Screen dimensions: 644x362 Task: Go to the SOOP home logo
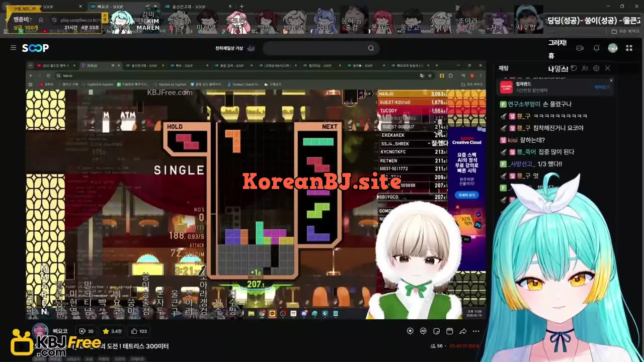click(x=35, y=48)
